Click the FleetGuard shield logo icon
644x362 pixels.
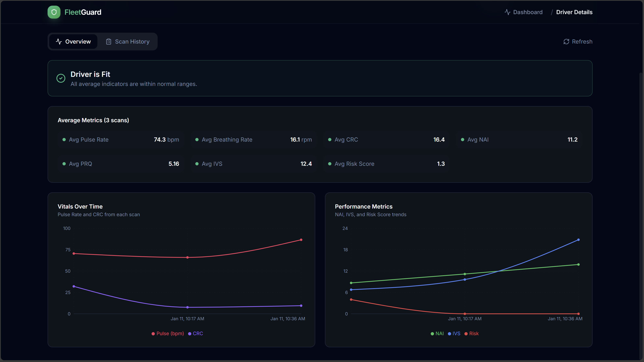(54, 12)
